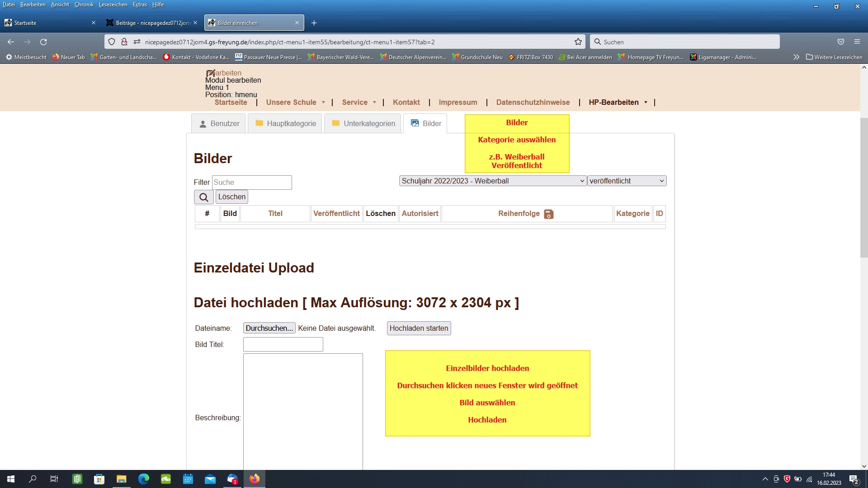Viewport: 868px width, 488px height.
Task: Switch to the Hauptkategorie tab
Action: click(x=285, y=124)
